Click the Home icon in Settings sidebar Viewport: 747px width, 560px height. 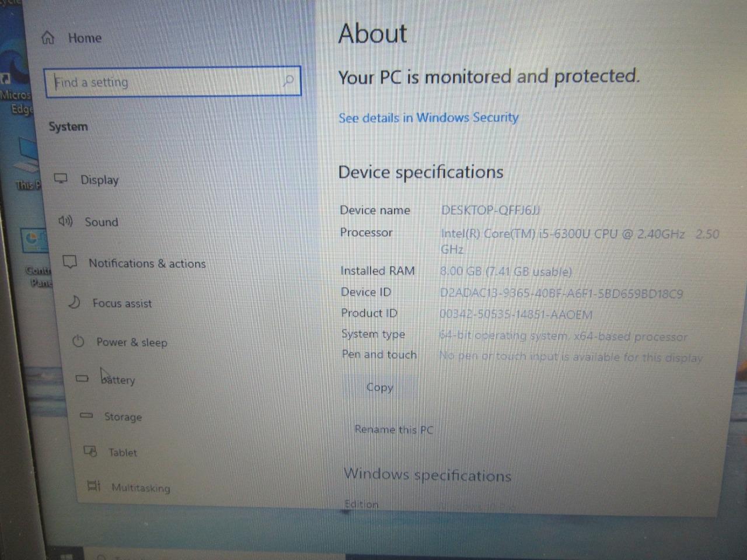click(48, 38)
